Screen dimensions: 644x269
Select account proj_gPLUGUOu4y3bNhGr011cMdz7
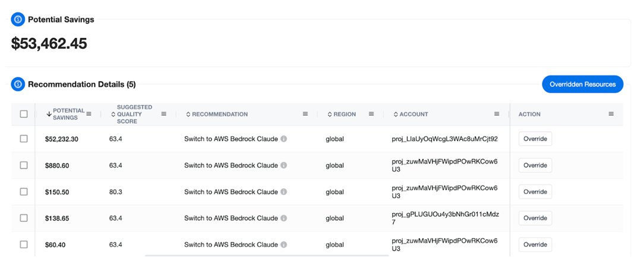click(x=446, y=218)
